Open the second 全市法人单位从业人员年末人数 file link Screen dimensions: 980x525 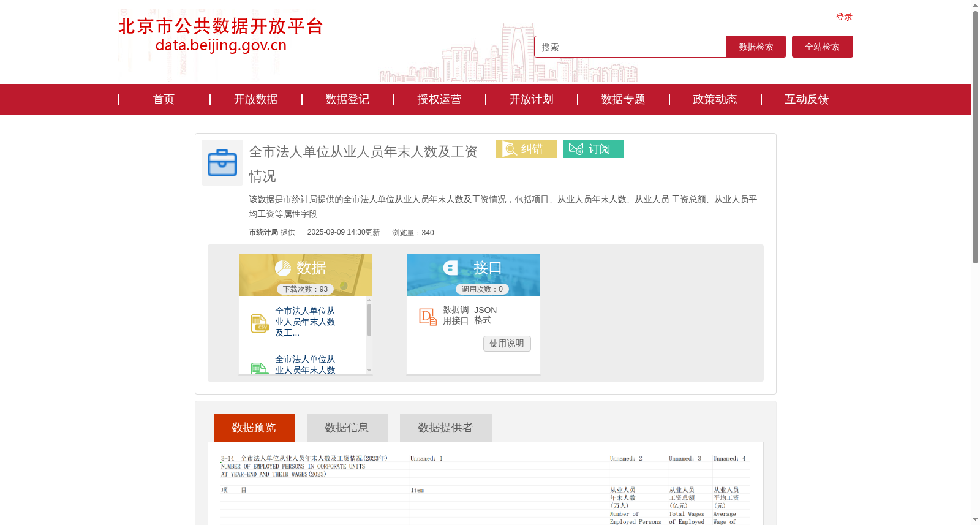(x=305, y=364)
